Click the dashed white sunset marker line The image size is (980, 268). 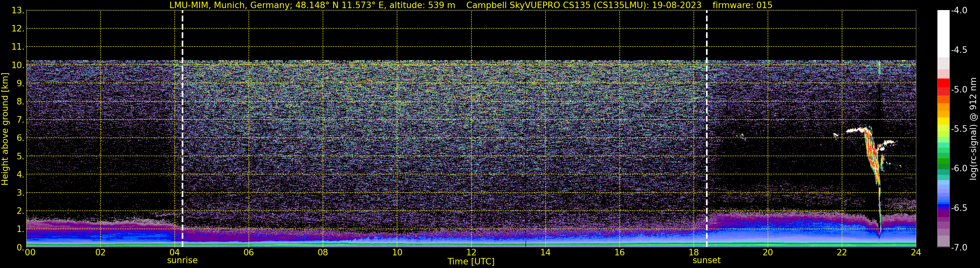(x=706, y=129)
